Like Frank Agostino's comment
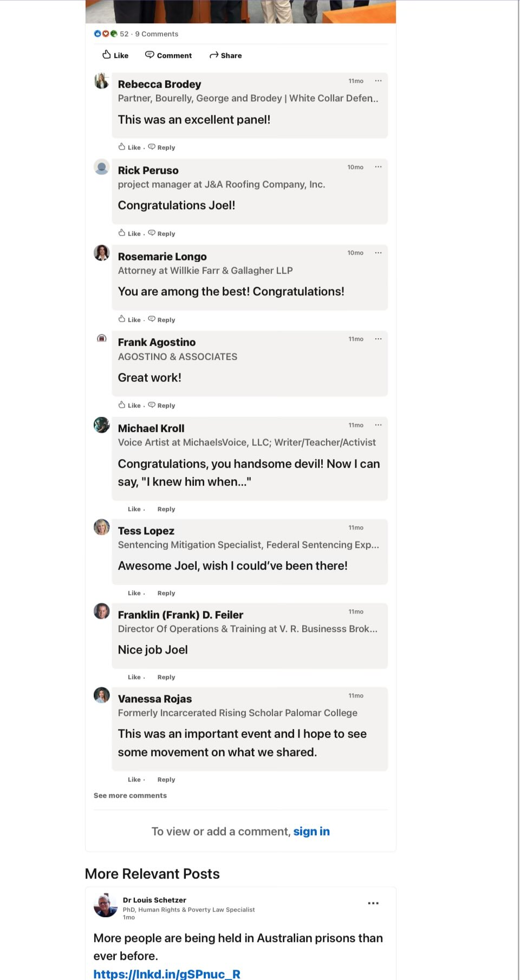This screenshot has height=980, width=520. (x=130, y=405)
